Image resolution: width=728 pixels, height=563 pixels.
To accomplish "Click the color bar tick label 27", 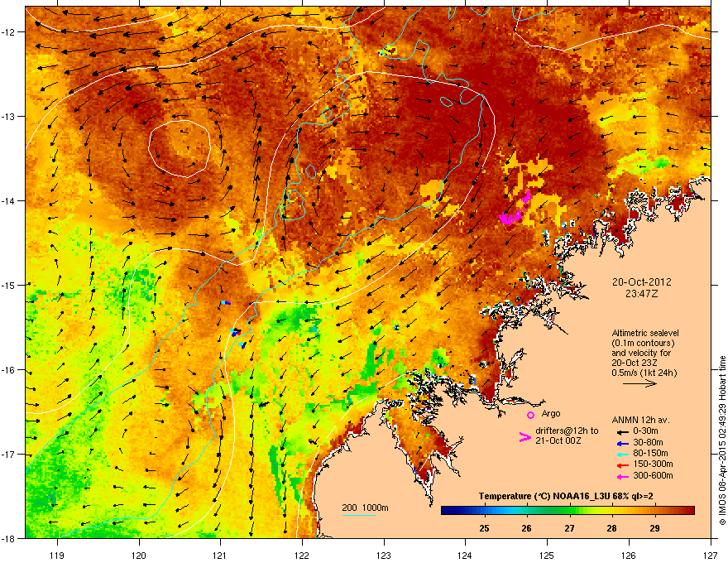I will 569,528.
